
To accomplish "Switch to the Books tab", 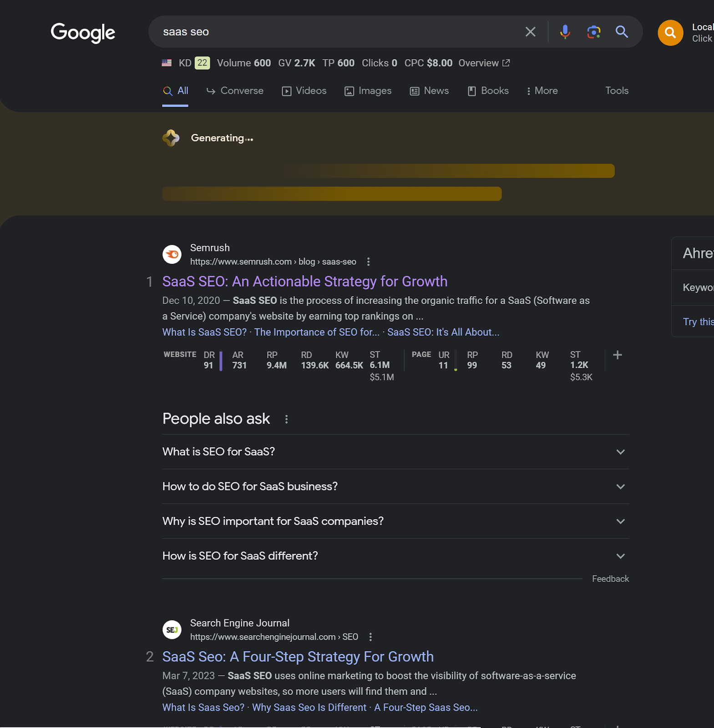I will click(x=488, y=91).
